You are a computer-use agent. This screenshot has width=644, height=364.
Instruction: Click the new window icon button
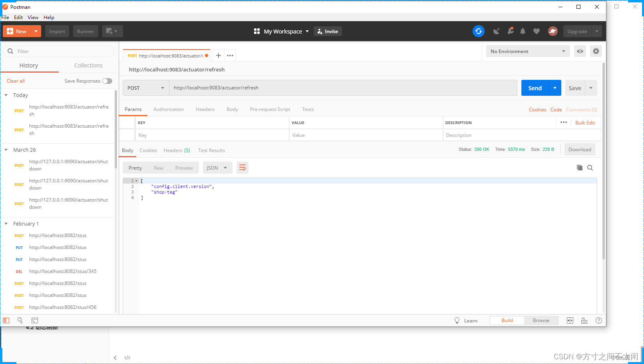pyautogui.click(x=112, y=31)
